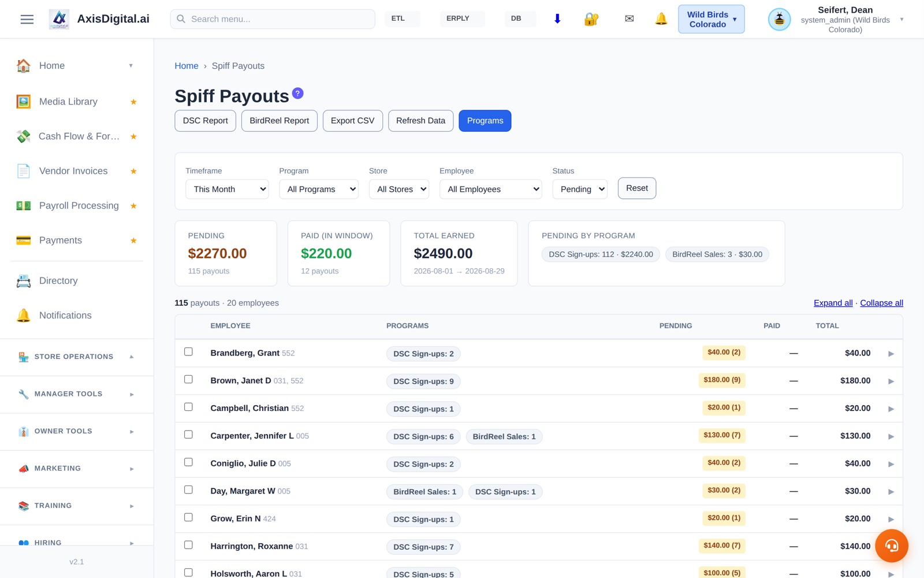Click the blue download arrow icon

coord(557,19)
